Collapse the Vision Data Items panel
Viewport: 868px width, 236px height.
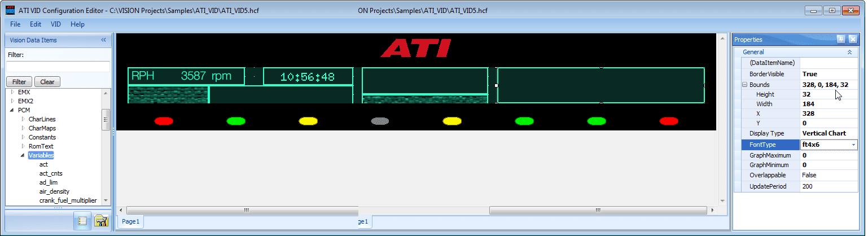[x=103, y=40]
